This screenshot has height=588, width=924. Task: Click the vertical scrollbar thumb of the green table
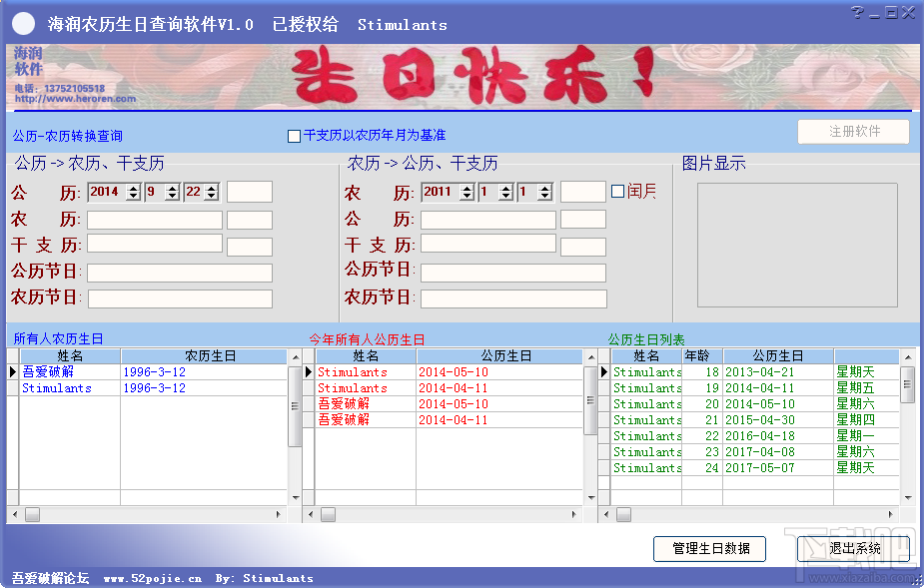tap(907, 384)
